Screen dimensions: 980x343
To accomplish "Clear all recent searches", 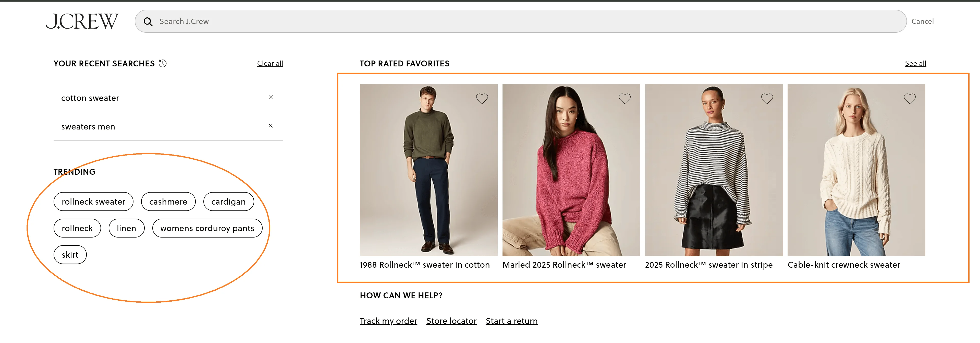I will pyautogui.click(x=270, y=63).
